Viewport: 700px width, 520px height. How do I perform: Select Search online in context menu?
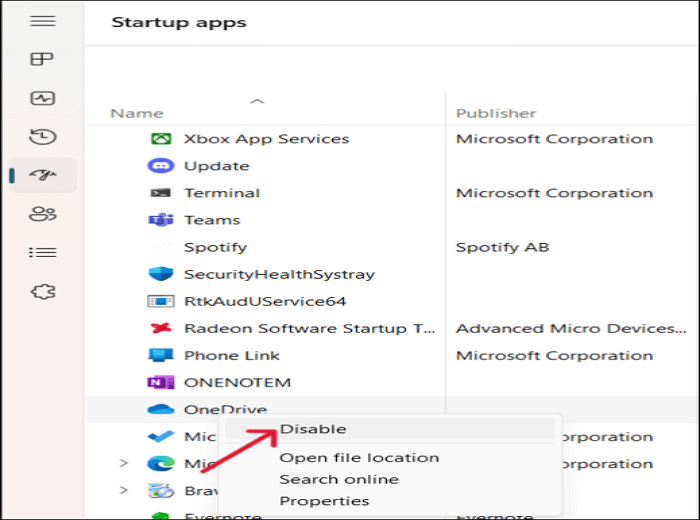(339, 479)
